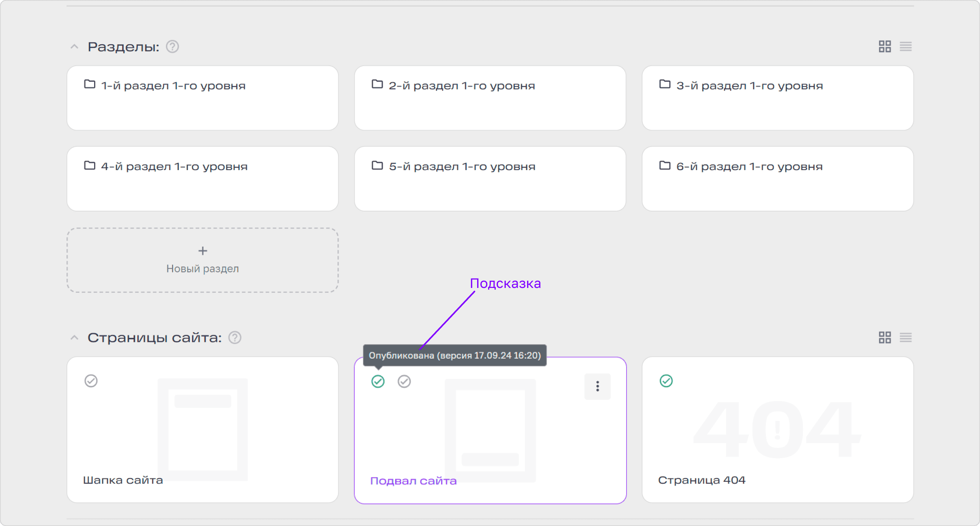Click the folder icon of 3-й раздел
Image resolution: width=980 pixels, height=526 pixels.
(665, 84)
